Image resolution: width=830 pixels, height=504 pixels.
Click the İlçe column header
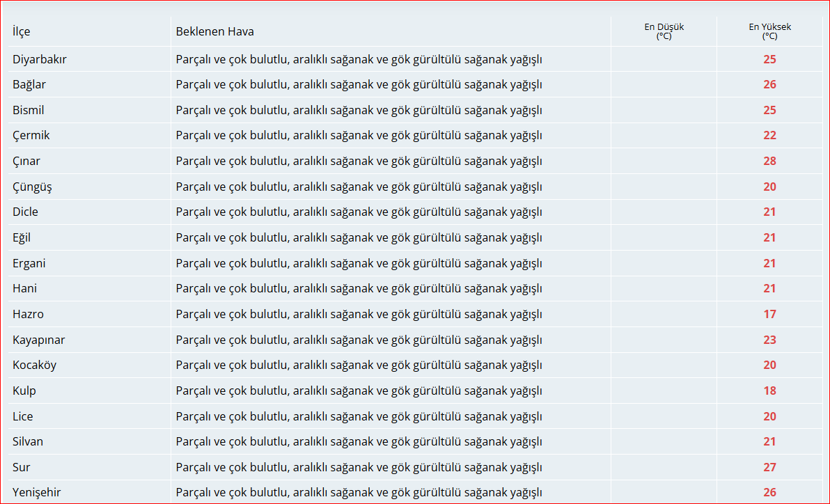tap(22, 32)
